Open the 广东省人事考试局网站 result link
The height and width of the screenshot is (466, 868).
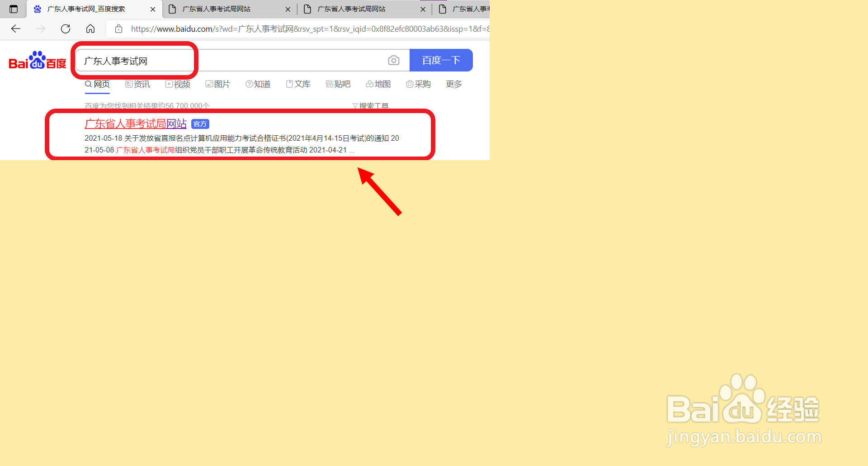(x=136, y=124)
